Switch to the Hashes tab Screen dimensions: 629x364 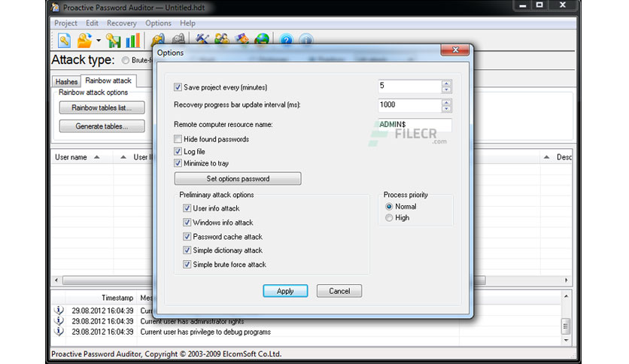click(x=66, y=81)
